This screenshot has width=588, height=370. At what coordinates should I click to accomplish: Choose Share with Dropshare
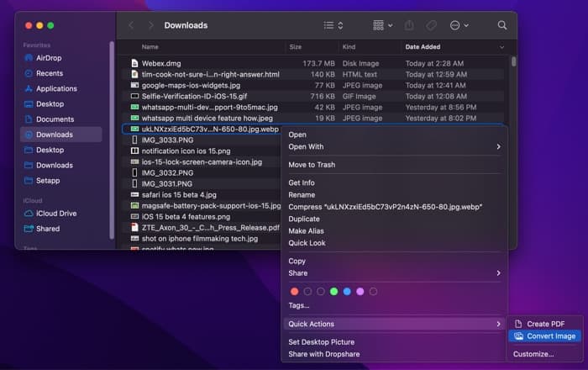click(x=395, y=354)
